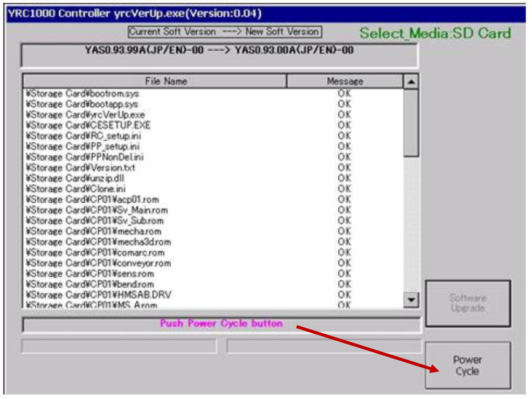The height and width of the screenshot is (399, 532).
Task: Click the grayed-out Software Upgrade button
Action: (467, 303)
